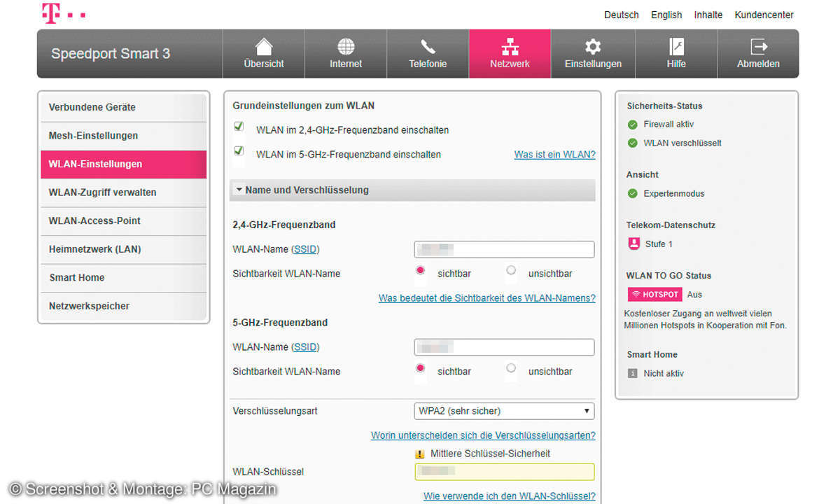Viewport: 840px width, 504px height.
Task: Open Telefonie via phone handset icon
Action: (x=428, y=47)
